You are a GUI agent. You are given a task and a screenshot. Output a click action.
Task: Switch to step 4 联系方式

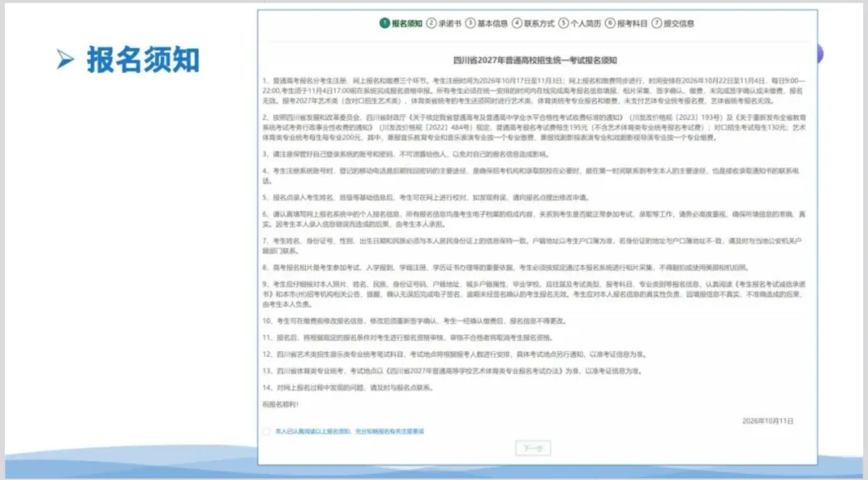tap(533, 23)
